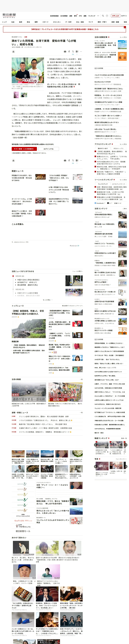Go to previous video in 動画ランキング carousel
This screenshot has width=129, height=644.
[96, 445]
